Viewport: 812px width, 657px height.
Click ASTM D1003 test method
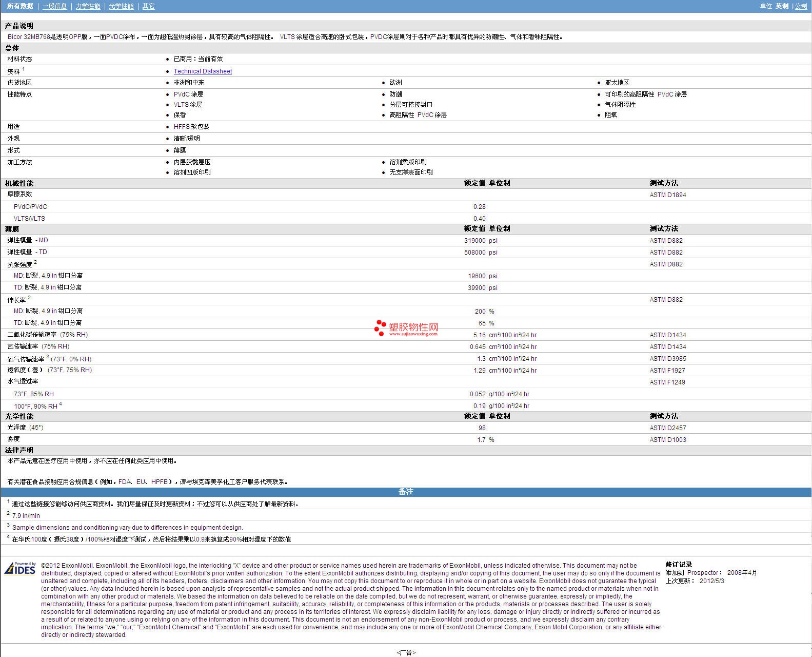point(668,440)
